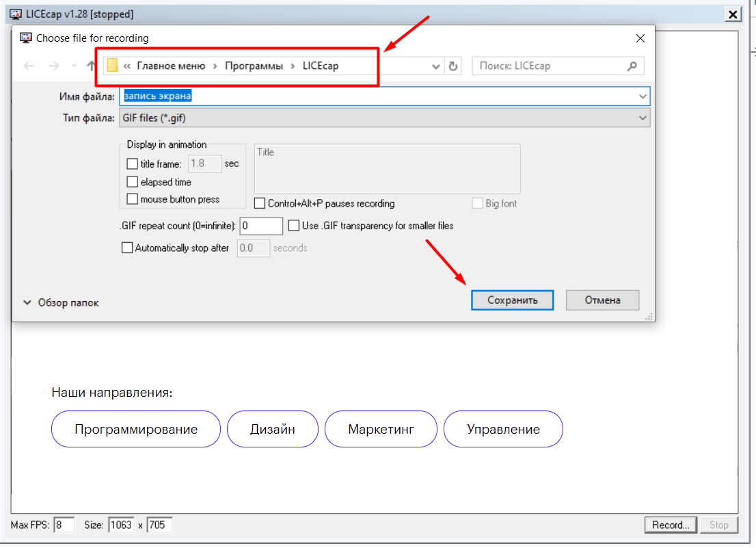Enable the mouse button press checkbox
The height and width of the screenshot is (548, 756).
pyautogui.click(x=132, y=199)
